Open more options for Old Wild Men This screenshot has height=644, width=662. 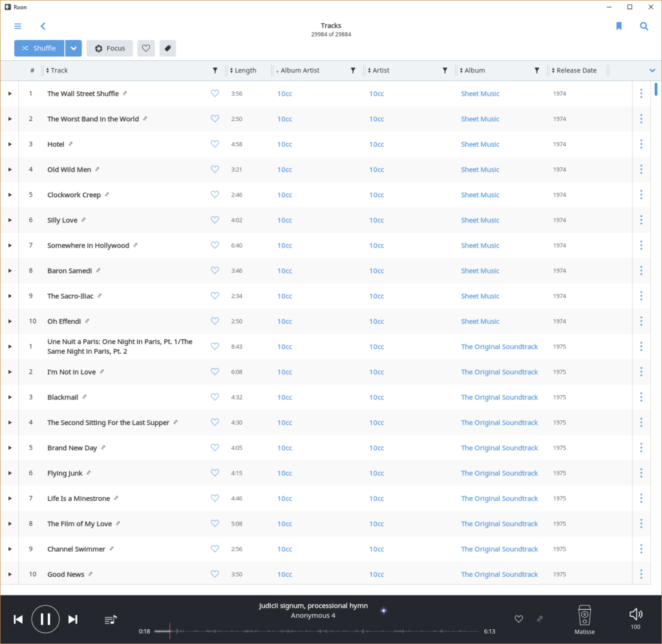pos(641,170)
